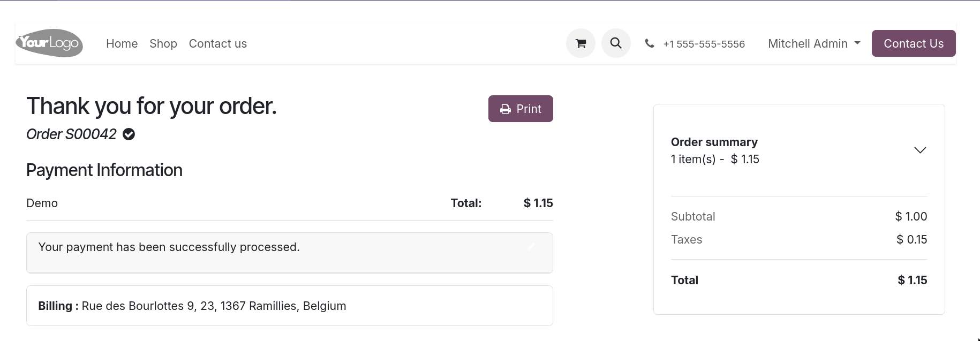Click the bold Total amount in summary
Viewport: 980px width, 341px height.
point(912,280)
